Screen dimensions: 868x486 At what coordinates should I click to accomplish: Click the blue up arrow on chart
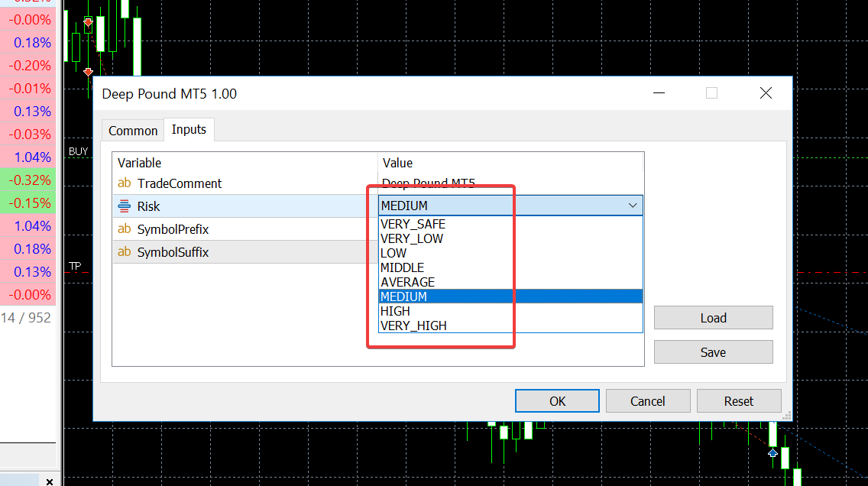pos(772,453)
